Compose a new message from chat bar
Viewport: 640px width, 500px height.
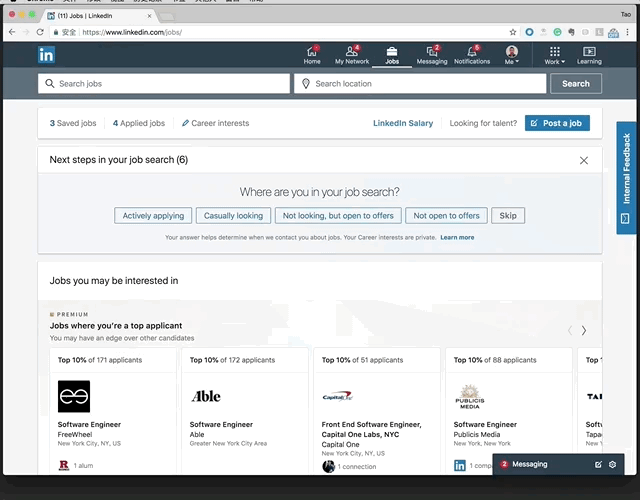click(x=598, y=464)
